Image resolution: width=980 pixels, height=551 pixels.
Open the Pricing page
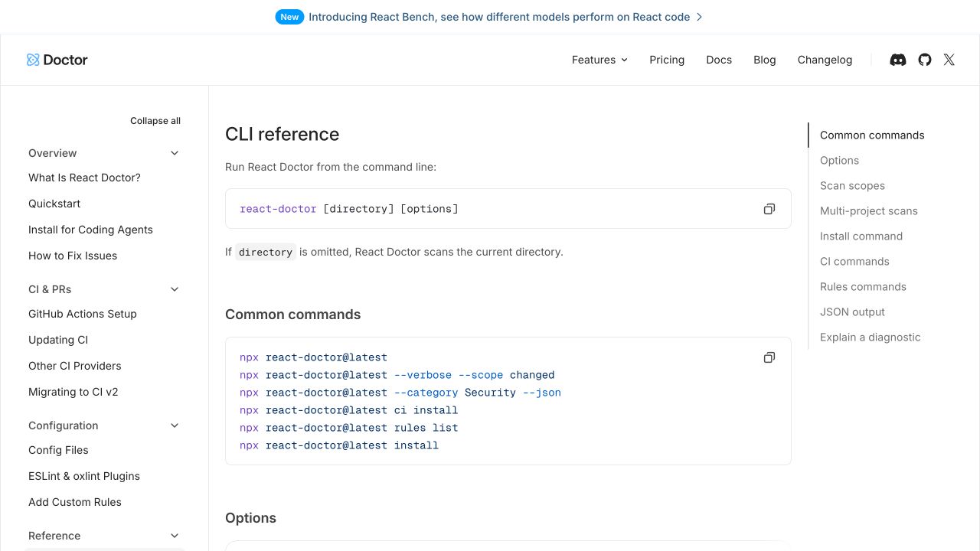pyautogui.click(x=667, y=60)
